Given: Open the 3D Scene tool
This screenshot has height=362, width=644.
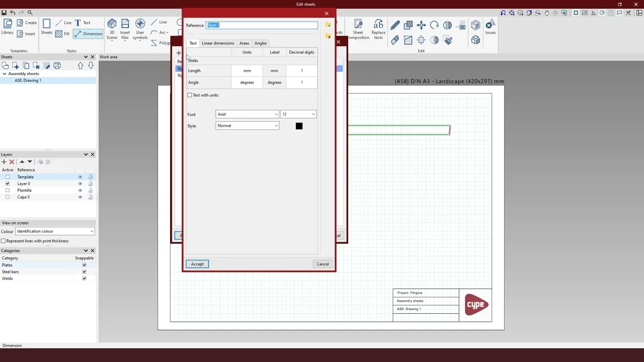Looking at the screenshot, I should [112, 29].
